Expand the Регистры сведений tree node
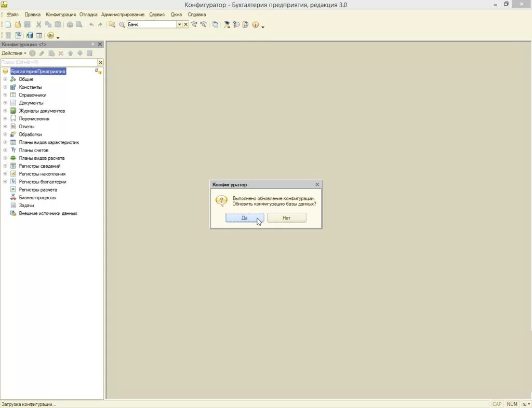The width and height of the screenshot is (532, 408). pos(5,166)
